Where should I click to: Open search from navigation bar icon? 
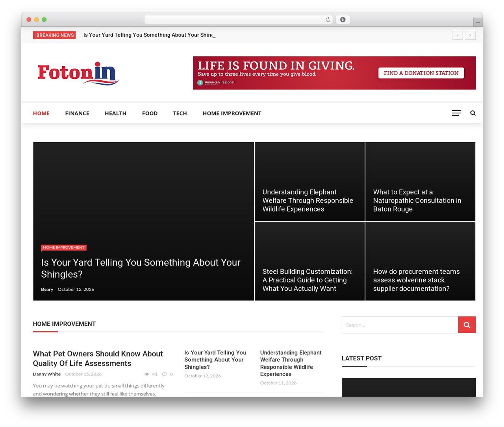pos(473,113)
